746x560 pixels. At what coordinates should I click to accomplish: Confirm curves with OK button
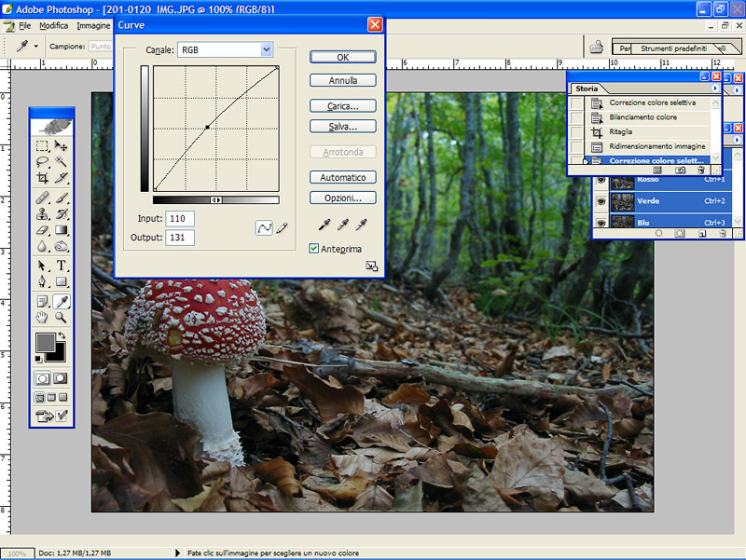343,57
